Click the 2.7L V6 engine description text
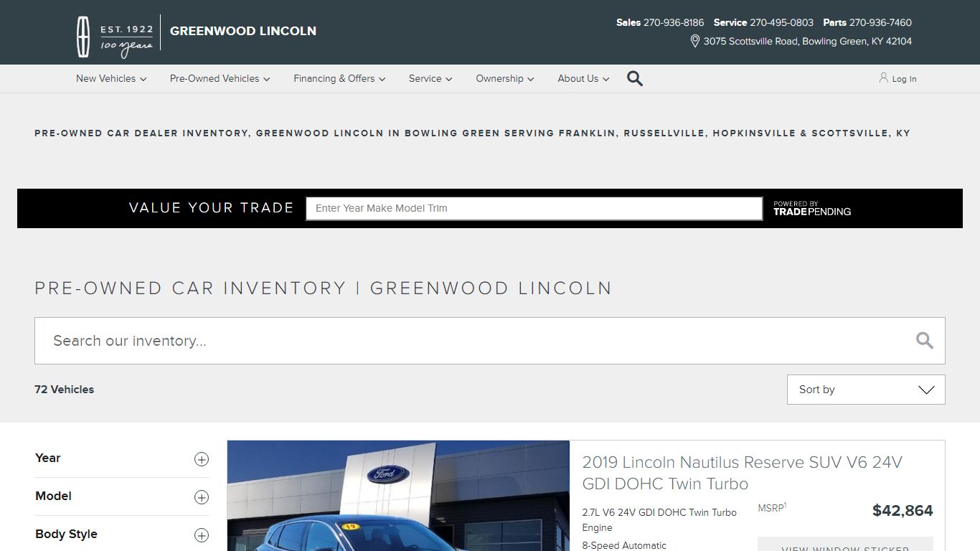The height and width of the screenshot is (551, 980). click(x=659, y=520)
